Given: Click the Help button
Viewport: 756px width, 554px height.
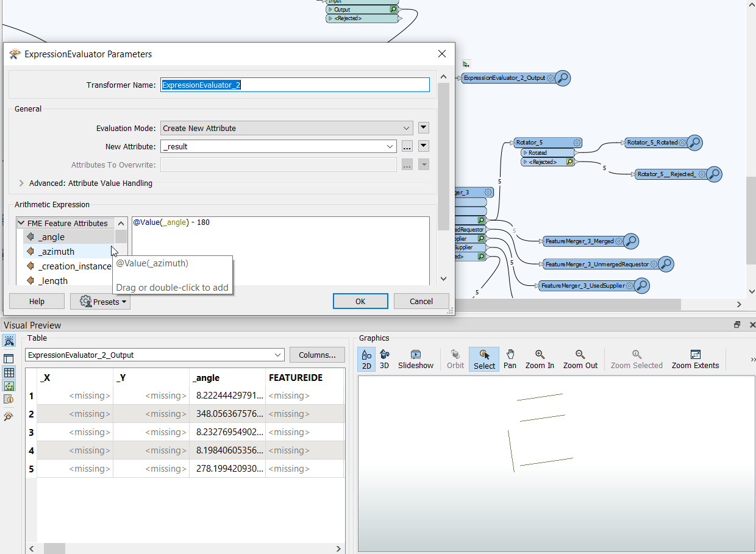Looking at the screenshot, I should point(37,301).
